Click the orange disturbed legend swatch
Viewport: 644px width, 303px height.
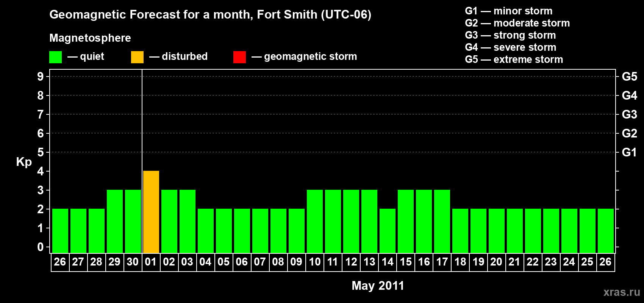[x=137, y=57]
